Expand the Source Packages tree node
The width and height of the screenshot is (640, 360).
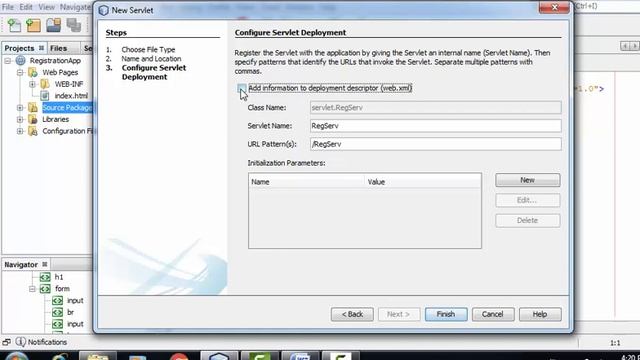click(x=20, y=108)
